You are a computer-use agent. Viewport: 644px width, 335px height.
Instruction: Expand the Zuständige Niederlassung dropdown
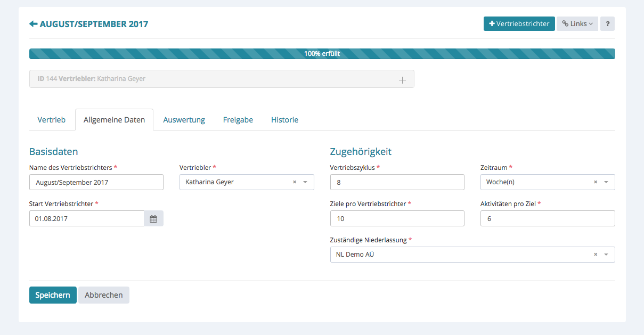pos(606,255)
